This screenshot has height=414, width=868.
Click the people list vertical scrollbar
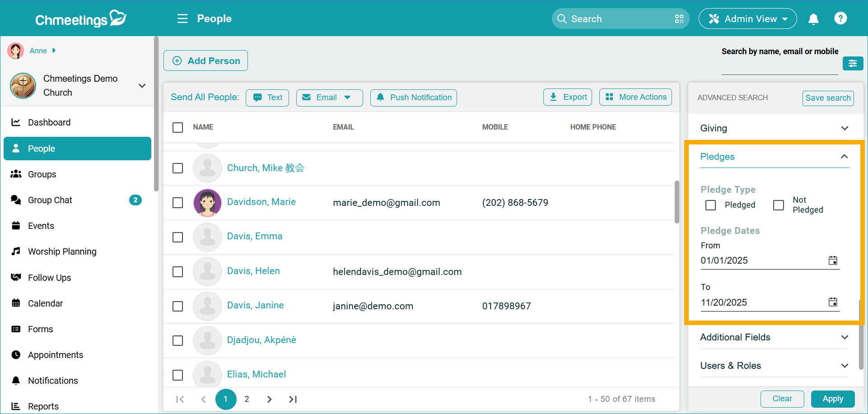677,202
